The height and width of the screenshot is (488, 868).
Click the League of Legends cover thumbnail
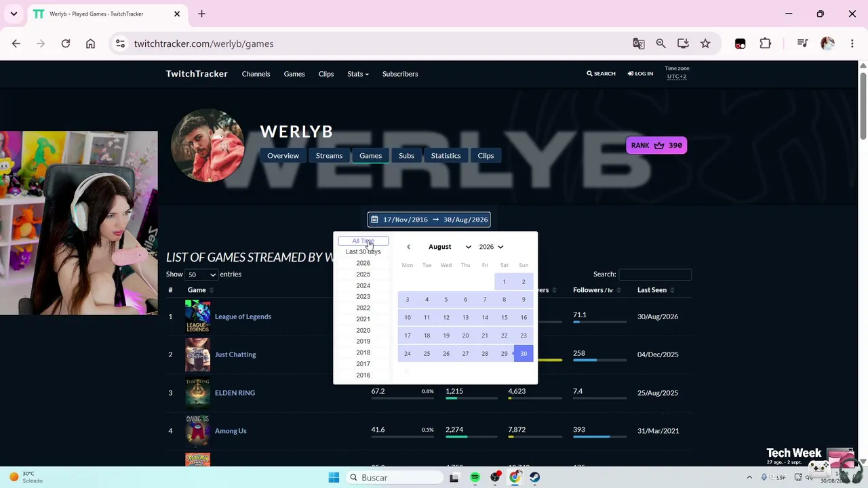[x=197, y=317]
